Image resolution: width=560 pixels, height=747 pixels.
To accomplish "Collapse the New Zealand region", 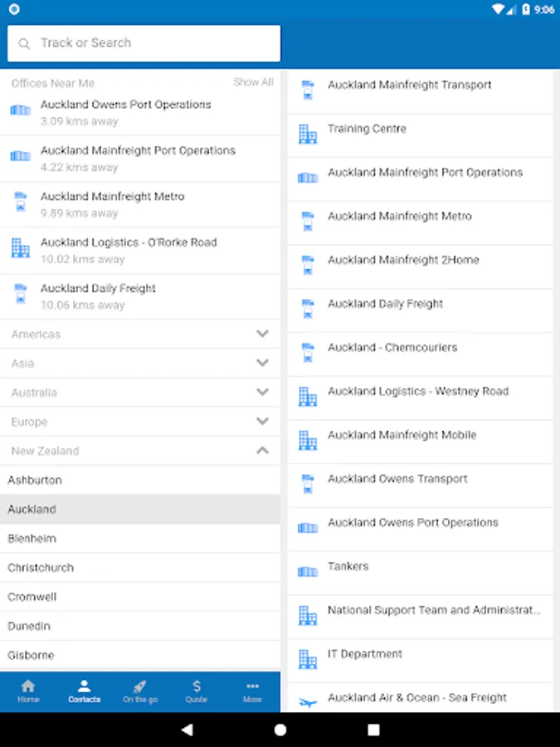I will (140, 451).
